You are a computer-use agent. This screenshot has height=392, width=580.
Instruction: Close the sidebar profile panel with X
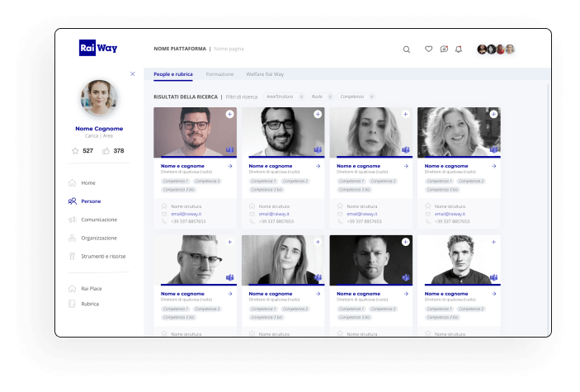[133, 73]
